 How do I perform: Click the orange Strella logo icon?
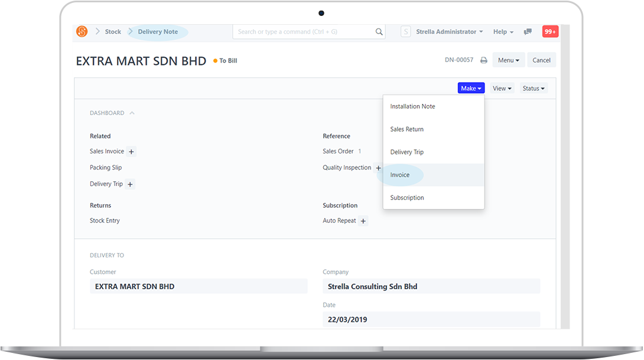[x=82, y=31]
